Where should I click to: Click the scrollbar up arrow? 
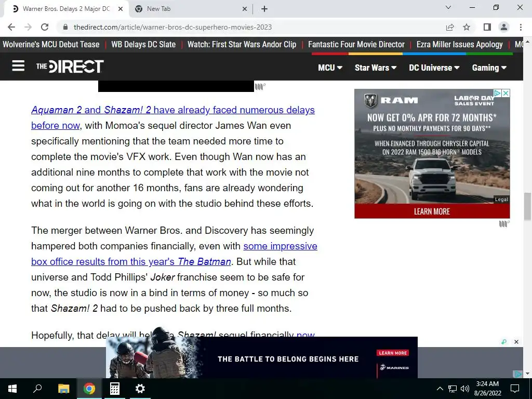[528, 41]
